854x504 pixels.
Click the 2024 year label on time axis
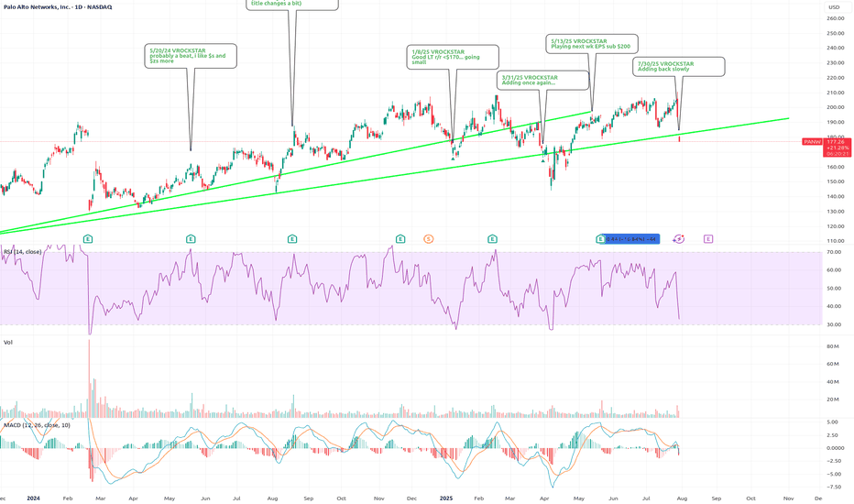(34, 498)
